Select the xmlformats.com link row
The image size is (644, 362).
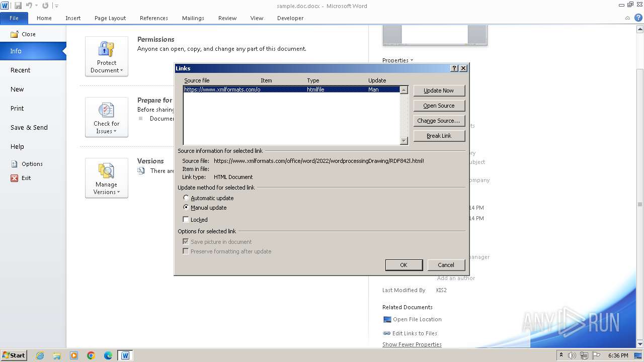291,89
